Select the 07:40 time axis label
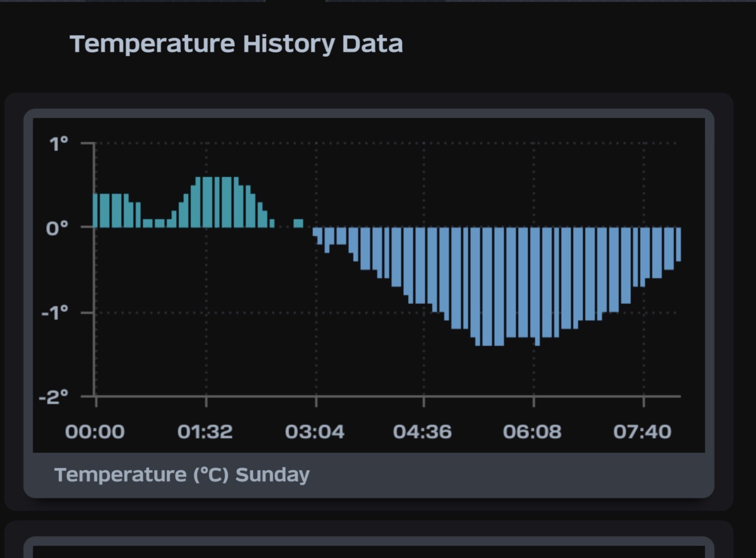 (x=642, y=432)
